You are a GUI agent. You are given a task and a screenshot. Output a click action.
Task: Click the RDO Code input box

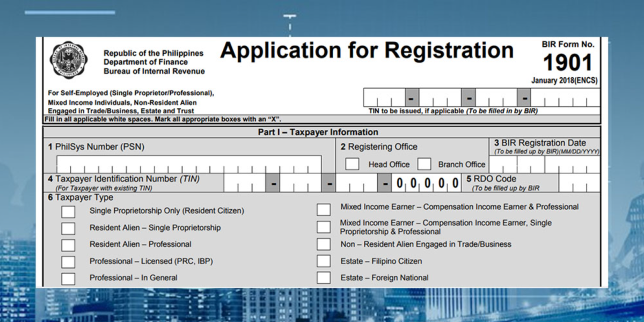click(579, 184)
